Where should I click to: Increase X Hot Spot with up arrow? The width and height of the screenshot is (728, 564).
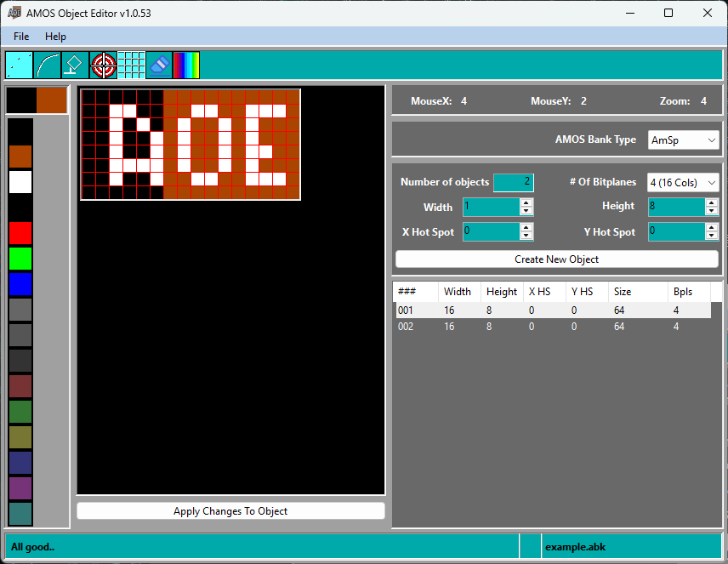pos(526,227)
